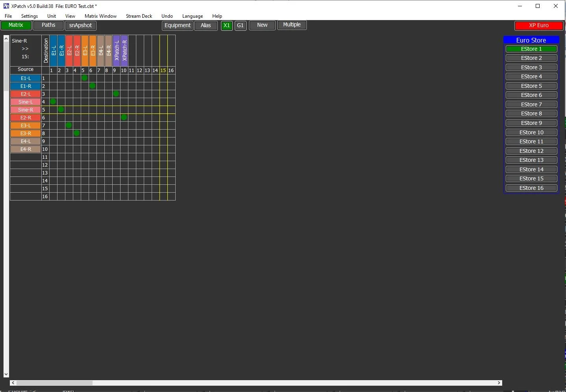Click the XPatch application icon in title bar
This screenshot has height=392, width=566.
coord(6,6)
